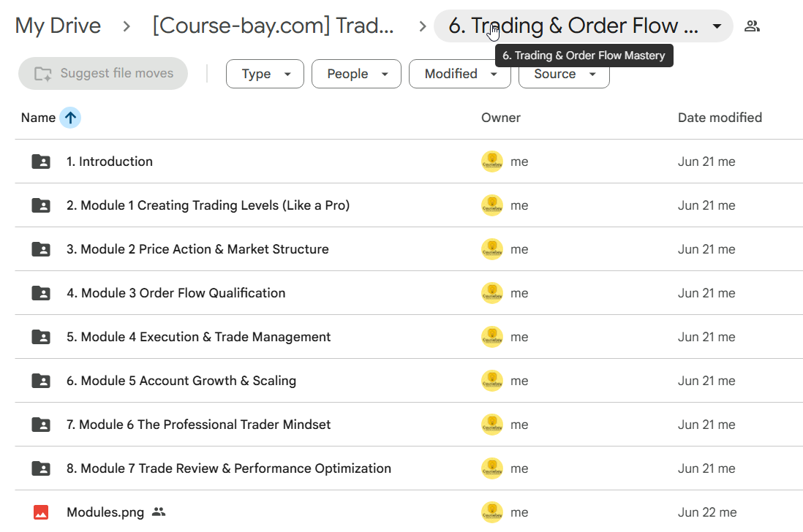Click the Modules.png red image file icon
The image size is (803, 532).
(x=41, y=512)
